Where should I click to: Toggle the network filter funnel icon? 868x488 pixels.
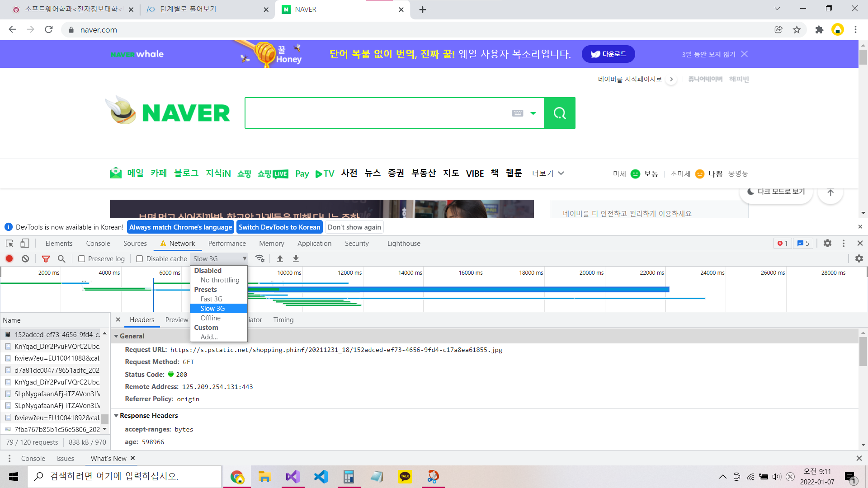[x=46, y=258]
